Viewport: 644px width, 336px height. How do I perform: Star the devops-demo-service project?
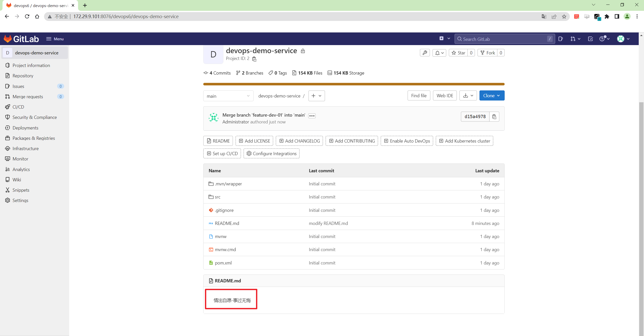pos(458,53)
